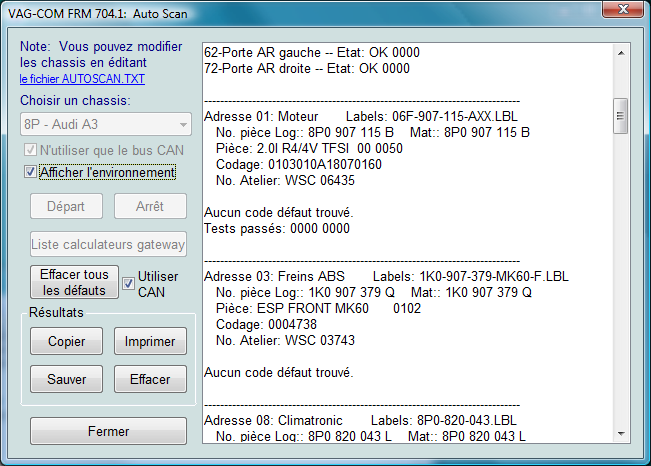Copy results with the Copier button
The width and height of the screenshot is (651, 466).
66,341
